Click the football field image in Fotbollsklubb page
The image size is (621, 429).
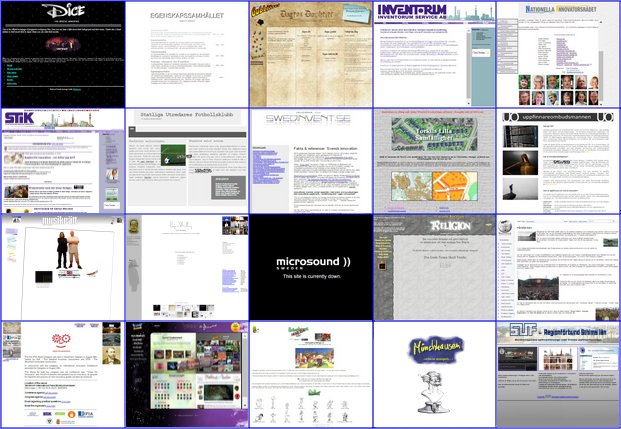coord(173,155)
